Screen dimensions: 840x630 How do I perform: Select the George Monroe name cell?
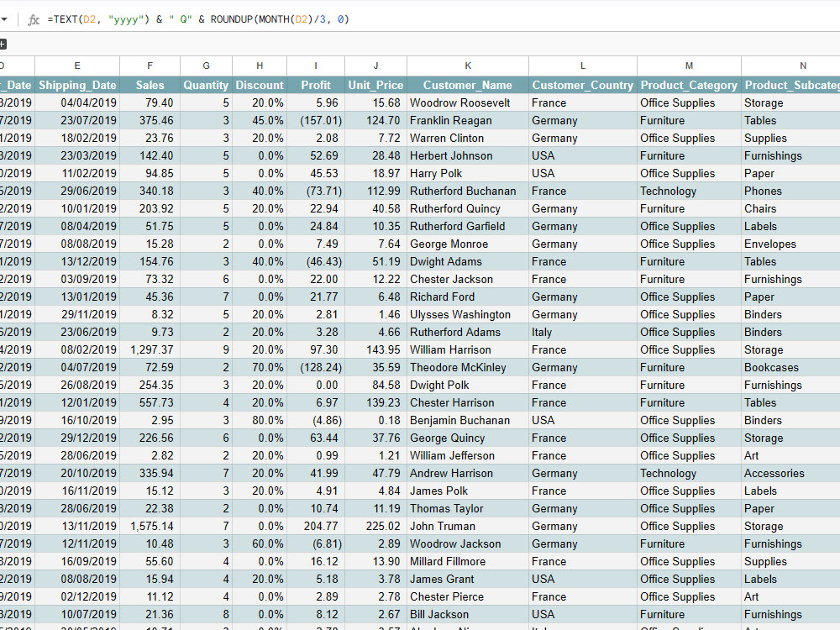[468, 244]
